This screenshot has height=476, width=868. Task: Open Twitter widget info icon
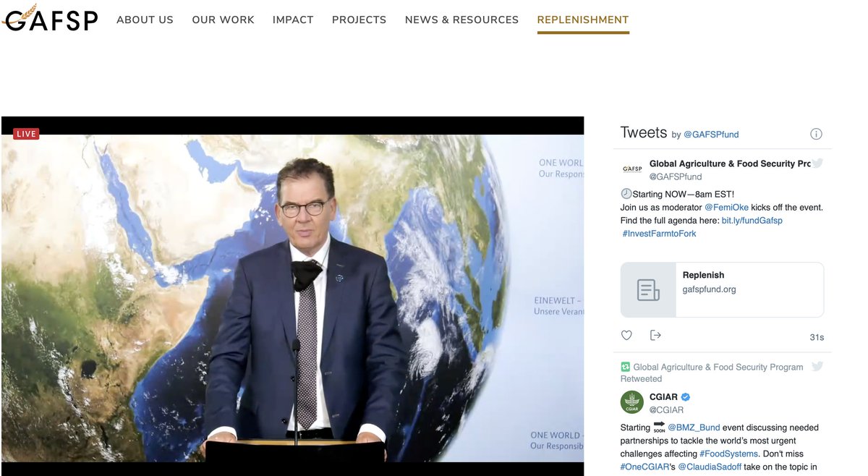[816, 134]
